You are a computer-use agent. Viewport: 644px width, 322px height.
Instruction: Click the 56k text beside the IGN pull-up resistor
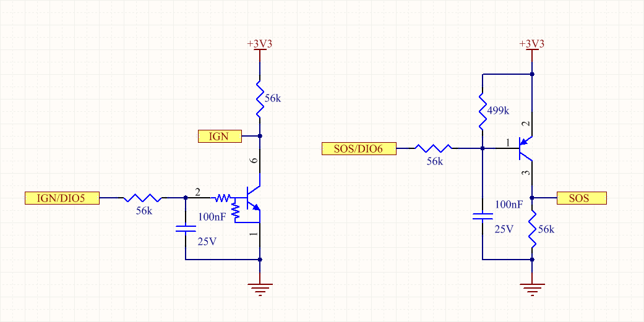[273, 98]
